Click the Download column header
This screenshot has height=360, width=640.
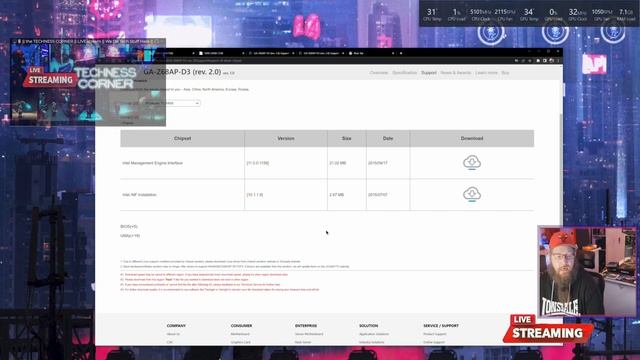[x=472, y=138]
